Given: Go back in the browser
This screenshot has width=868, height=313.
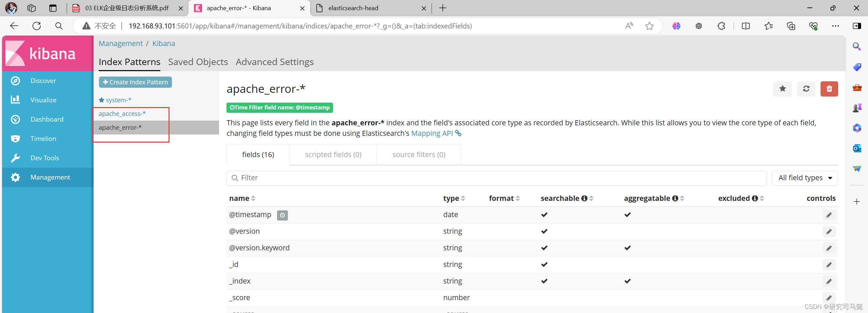Looking at the screenshot, I should tap(14, 26).
